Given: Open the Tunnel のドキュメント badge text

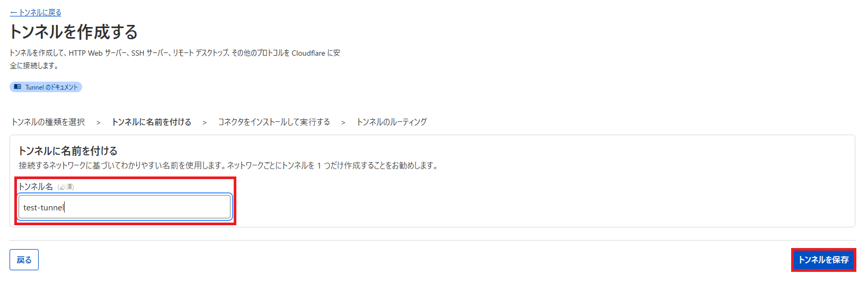Looking at the screenshot, I should [x=51, y=87].
